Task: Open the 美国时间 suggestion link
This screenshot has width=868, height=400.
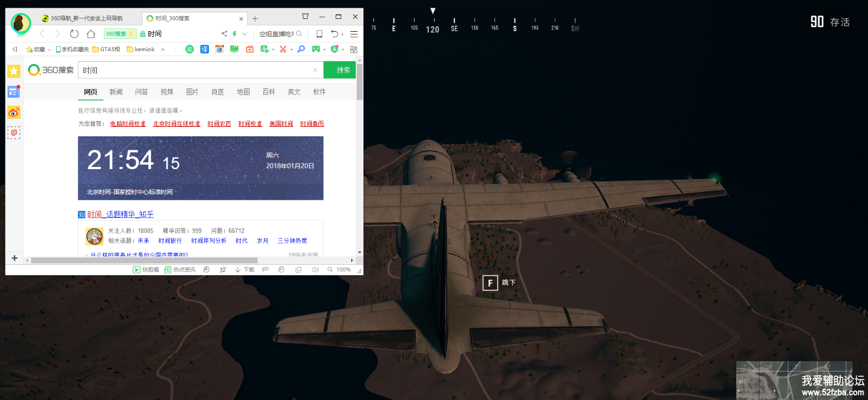Action: [281, 124]
